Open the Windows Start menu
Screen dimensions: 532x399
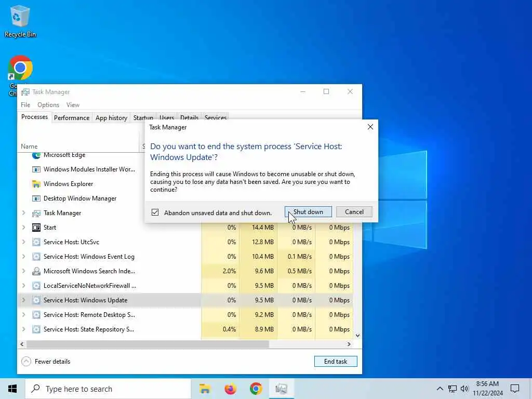coord(12,389)
